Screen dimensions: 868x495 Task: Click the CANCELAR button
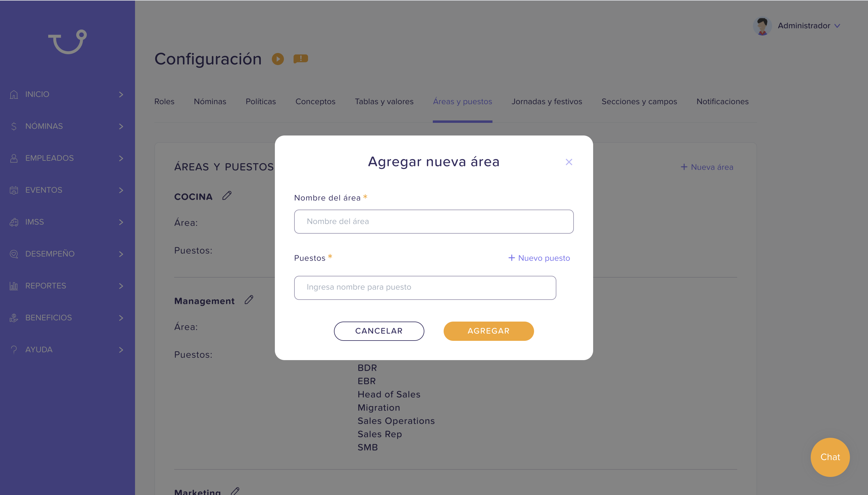pos(379,331)
